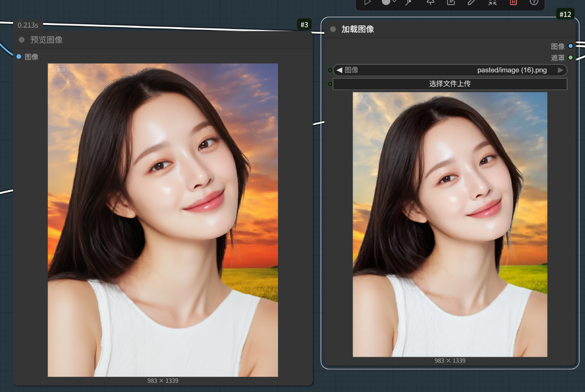
Task: Click 选择文件上传 upload button
Action: [449, 84]
